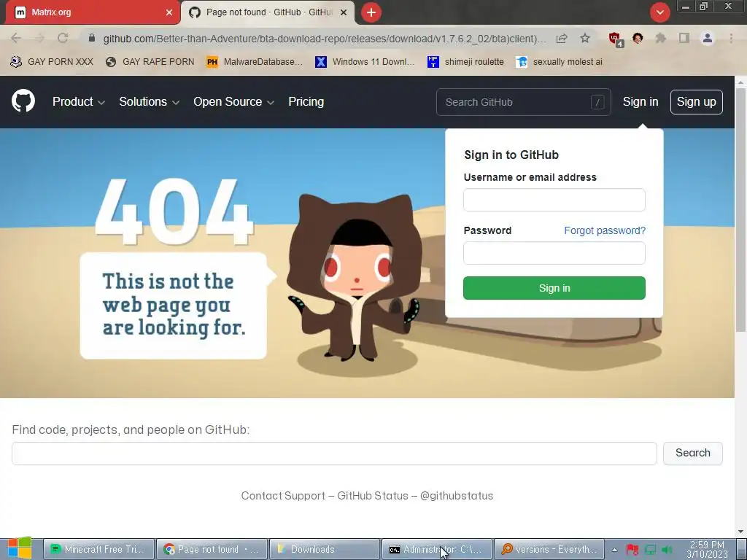Image resolution: width=747 pixels, height=560 pixels.
Task: Open the GitHub Status link
Action: 373,496
